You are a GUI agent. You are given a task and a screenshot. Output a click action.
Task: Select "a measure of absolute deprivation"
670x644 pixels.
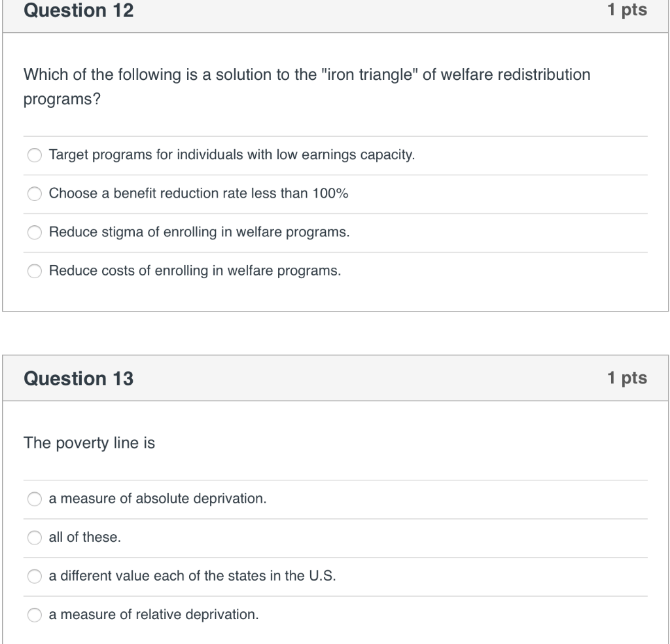[x=35, y=499]
